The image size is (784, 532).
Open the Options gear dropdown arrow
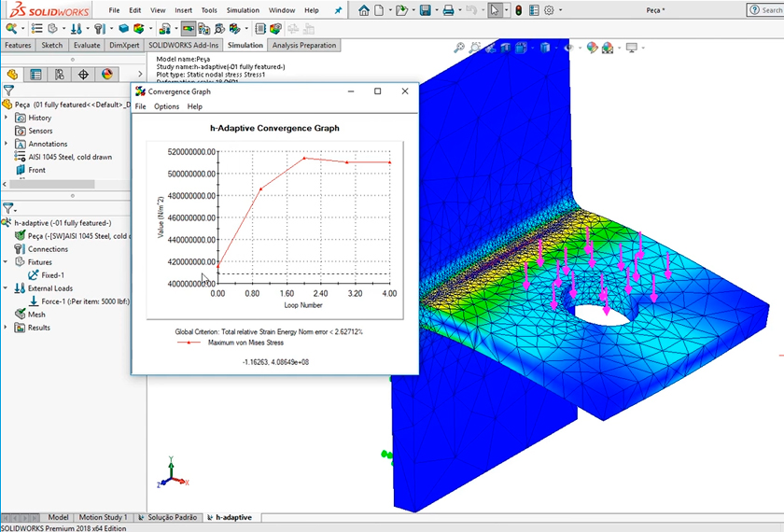tap(562, 10)
